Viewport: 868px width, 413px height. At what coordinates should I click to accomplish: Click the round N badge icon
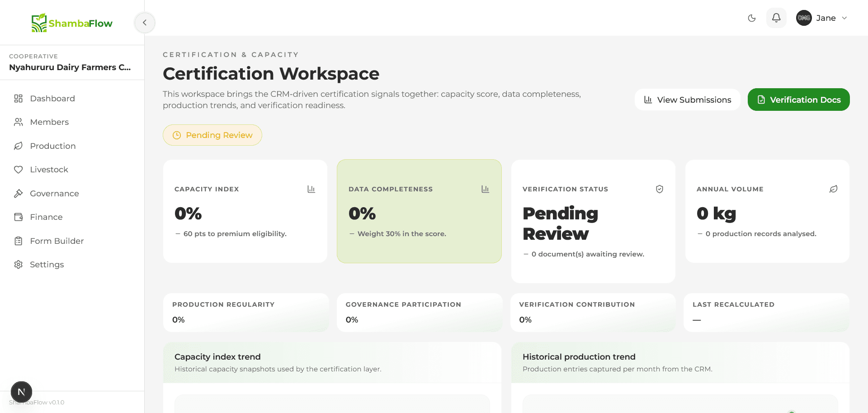(x=21, y=392)
